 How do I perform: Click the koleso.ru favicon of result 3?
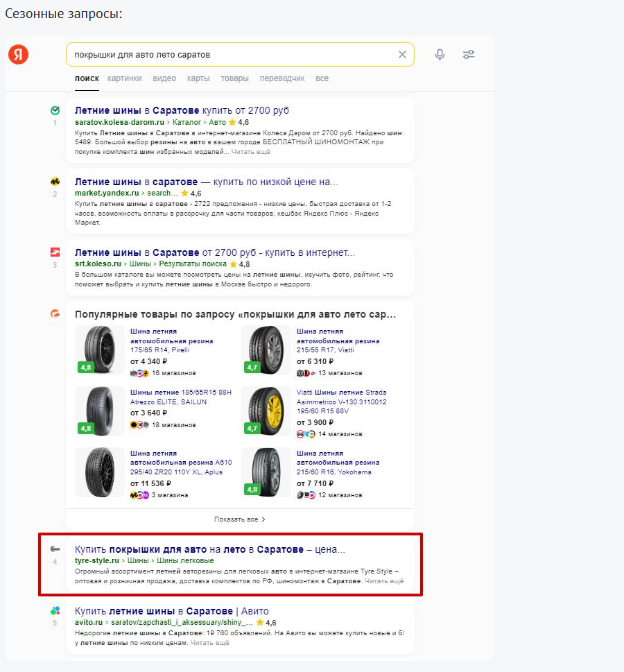tap(55, 252)
